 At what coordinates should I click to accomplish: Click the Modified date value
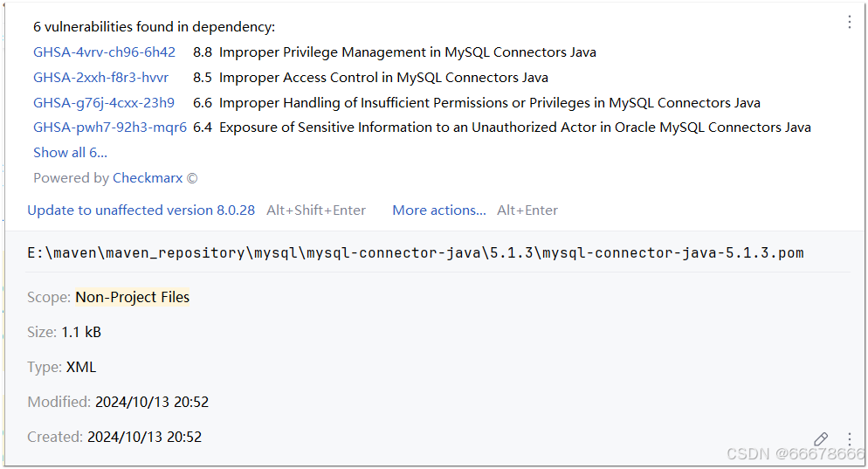(x=152, y=403)
